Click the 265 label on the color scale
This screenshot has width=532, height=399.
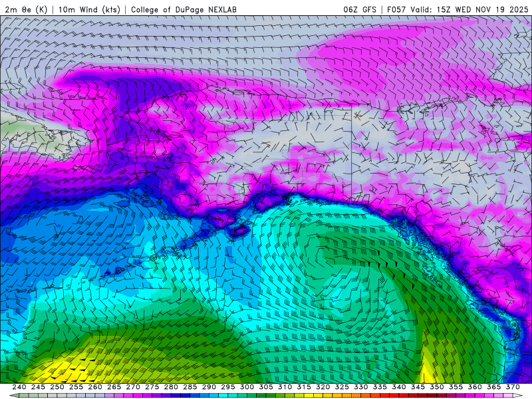(x=114, y=387)
